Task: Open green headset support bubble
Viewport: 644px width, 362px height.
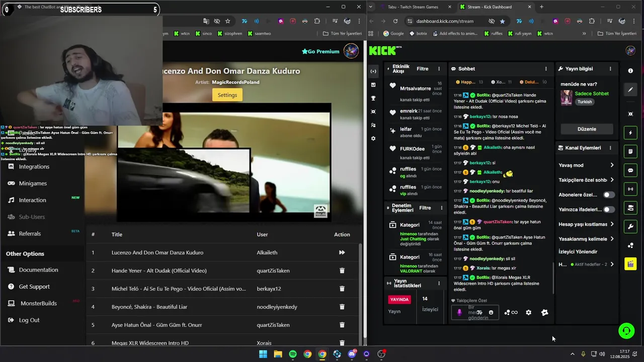Action: [626, 330]
